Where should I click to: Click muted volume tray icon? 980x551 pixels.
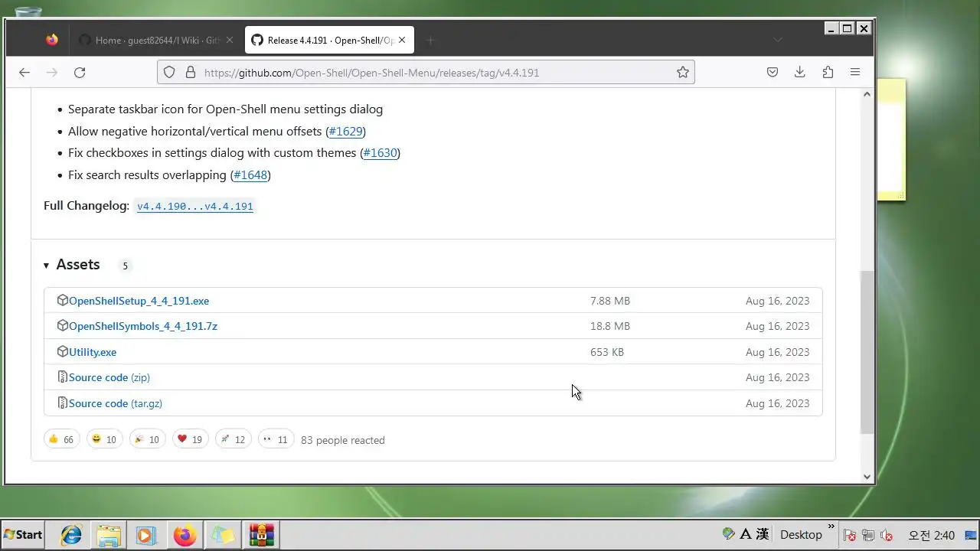click(887, 535)
